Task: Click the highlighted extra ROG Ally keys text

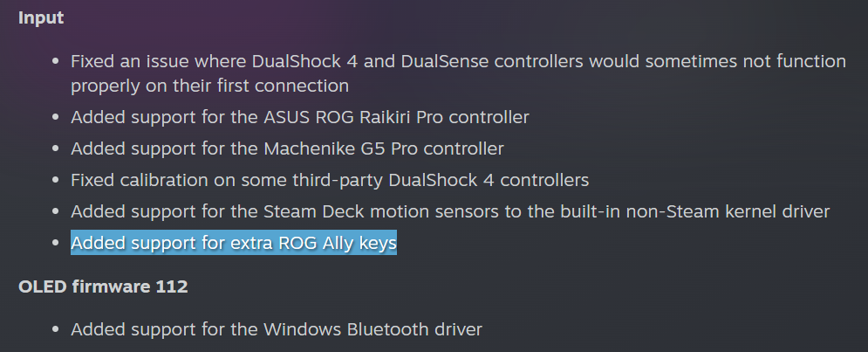Action: coord(234,243)
